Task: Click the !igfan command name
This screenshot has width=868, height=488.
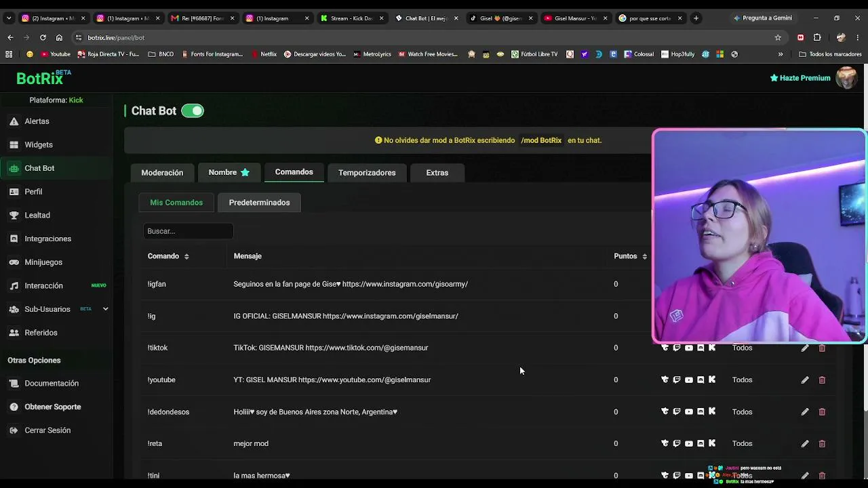Action: (157, 284)
